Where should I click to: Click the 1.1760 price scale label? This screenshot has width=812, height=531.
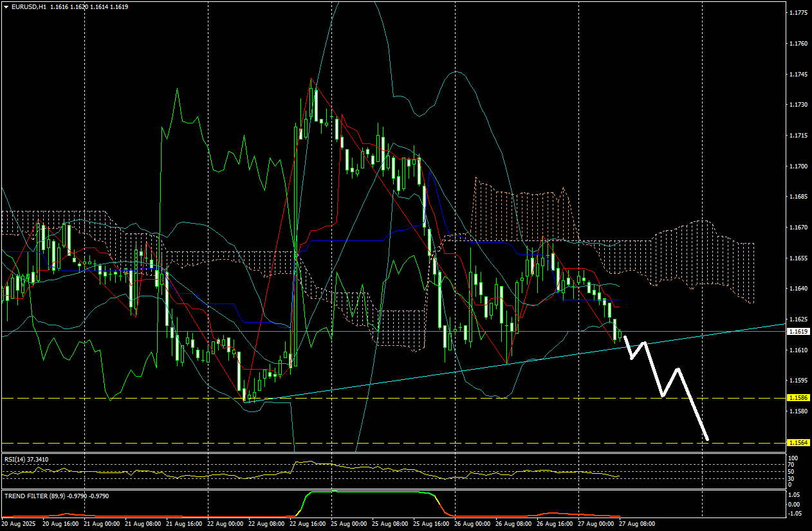point(798,44)
